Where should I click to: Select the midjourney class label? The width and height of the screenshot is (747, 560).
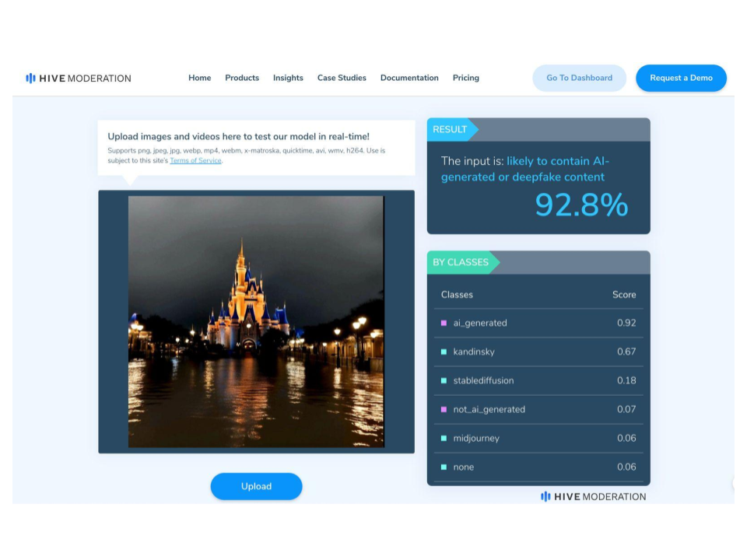(x=476, y=438)
